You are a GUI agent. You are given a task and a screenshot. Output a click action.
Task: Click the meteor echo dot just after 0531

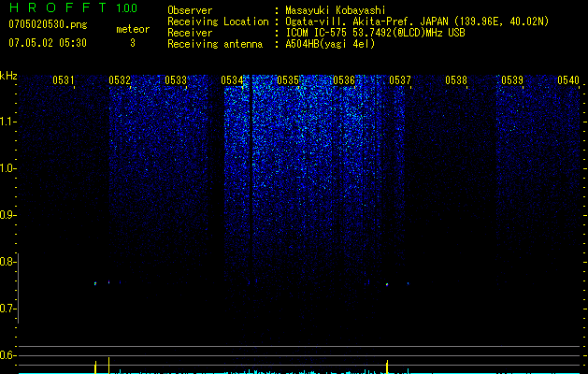95,283
